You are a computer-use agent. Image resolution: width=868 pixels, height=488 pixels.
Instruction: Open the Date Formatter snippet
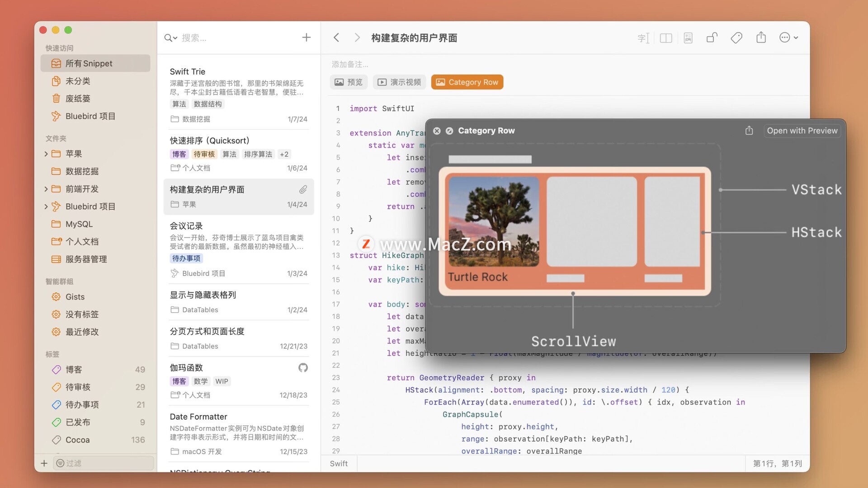239,434
